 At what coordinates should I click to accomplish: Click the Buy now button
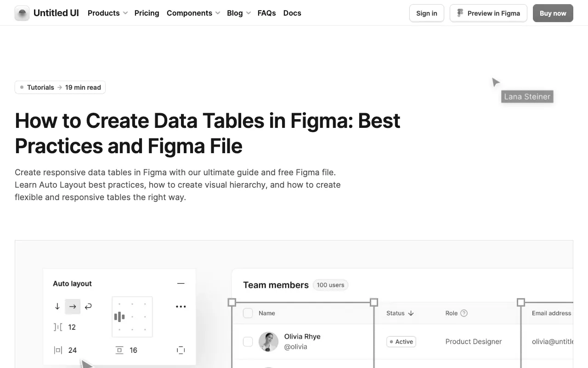tap(553, 13)
